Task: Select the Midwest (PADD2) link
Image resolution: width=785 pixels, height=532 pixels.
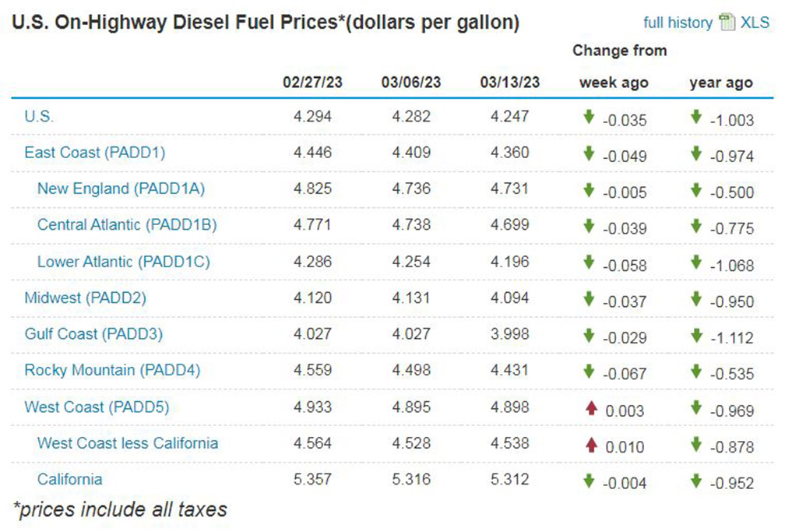Action: coord(86,298)
